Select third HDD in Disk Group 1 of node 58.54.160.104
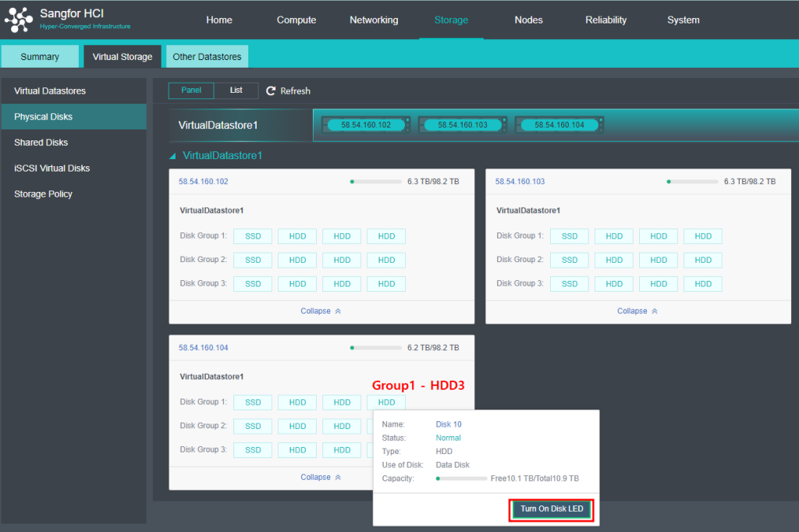The width and height of the screenshot is (799, 532). click(386, 403)
